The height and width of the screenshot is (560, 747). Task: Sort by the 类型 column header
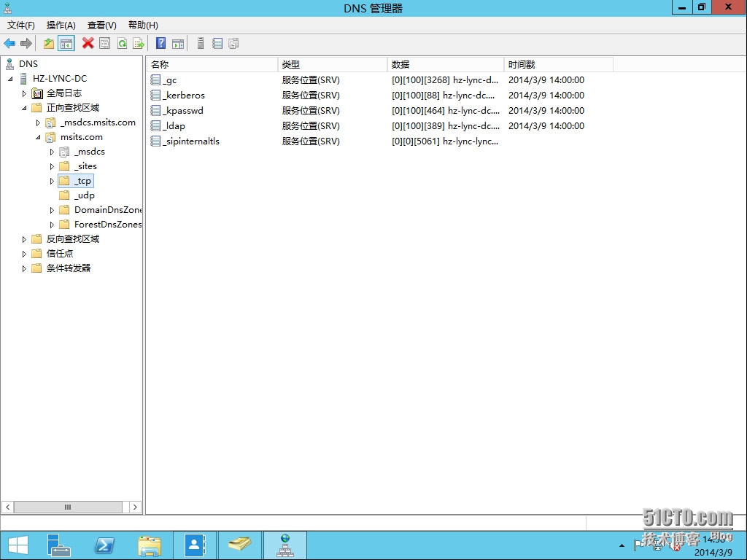tap(333, 64)
